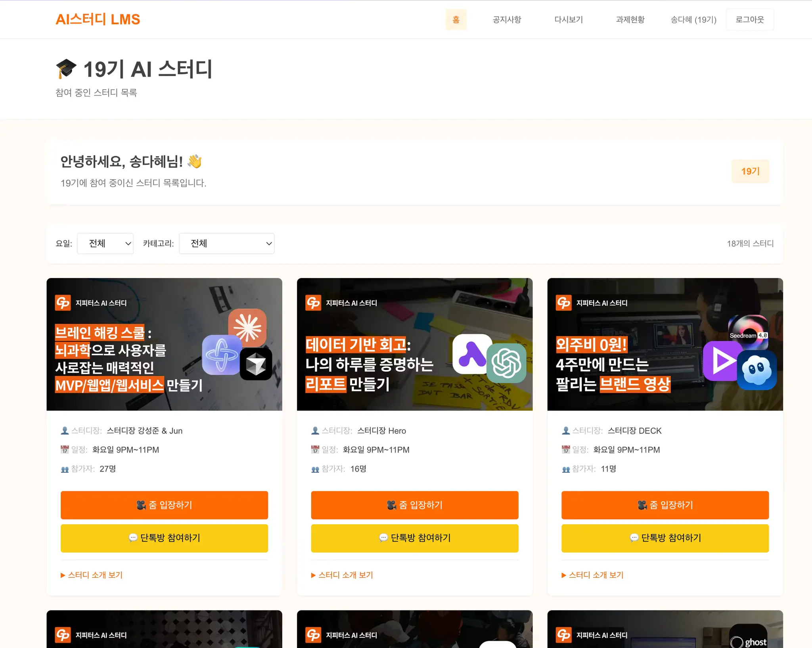Click the ChatGPT logo icon in second thumbnail
Image resolution: width=812 pixels, height=648 pixels.
[x=506, y=363]
